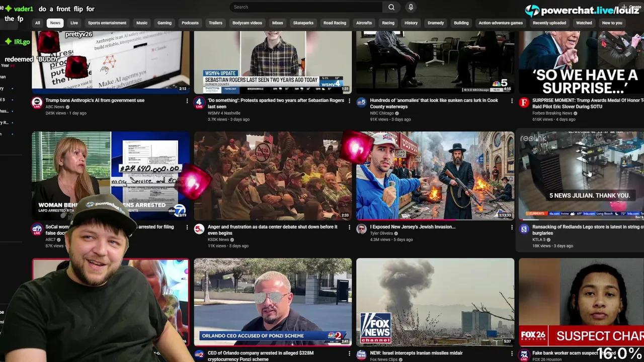Play the Redlands Lego store CCTV thumbnail

point(581,175)
